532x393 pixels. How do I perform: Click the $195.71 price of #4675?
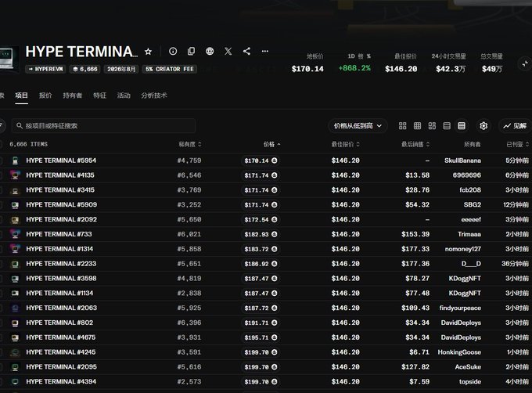pyautogui.click(x=257, y=337)
